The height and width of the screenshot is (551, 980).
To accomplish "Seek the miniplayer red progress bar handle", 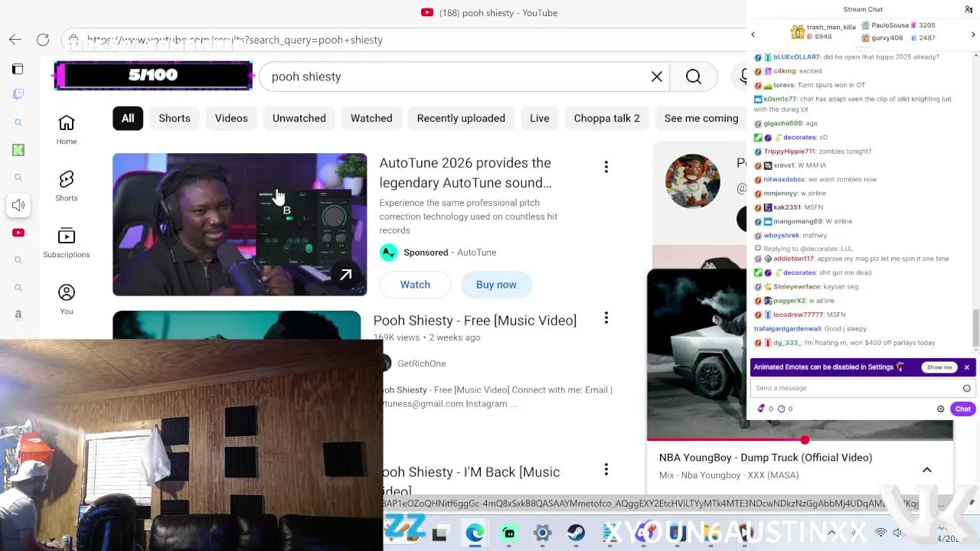I will tap(805, 440).
